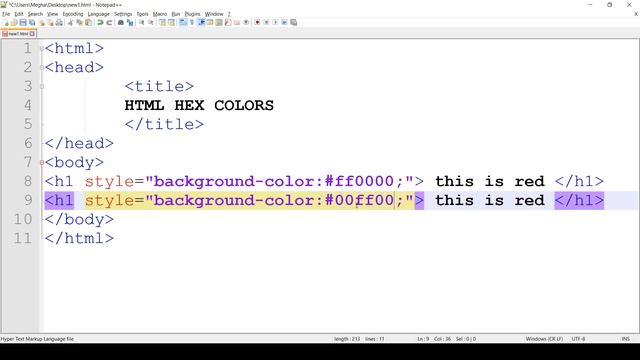Screen dimensions: 640x360
Task: Toggle the Folder as Workspace icon
Action: click(237, 22)
